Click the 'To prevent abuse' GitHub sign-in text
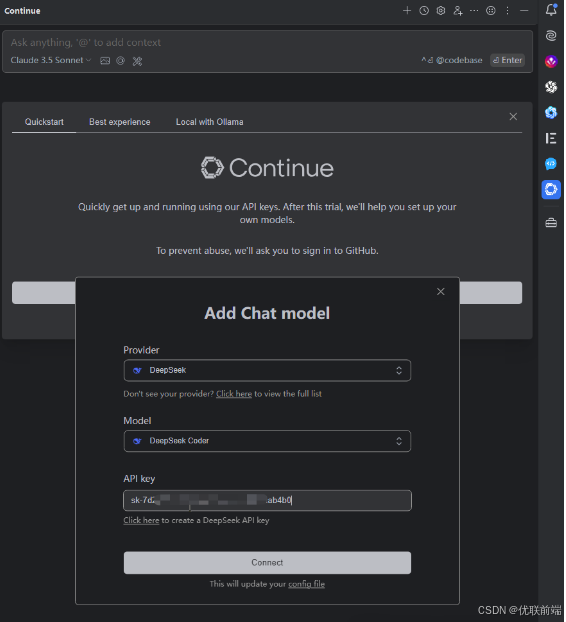The image size is (566, 622). click(267, 251)
